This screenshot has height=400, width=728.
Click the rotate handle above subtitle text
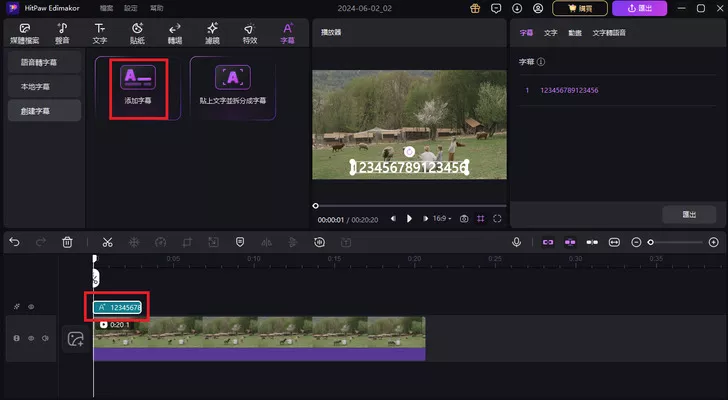coord(409,152)
